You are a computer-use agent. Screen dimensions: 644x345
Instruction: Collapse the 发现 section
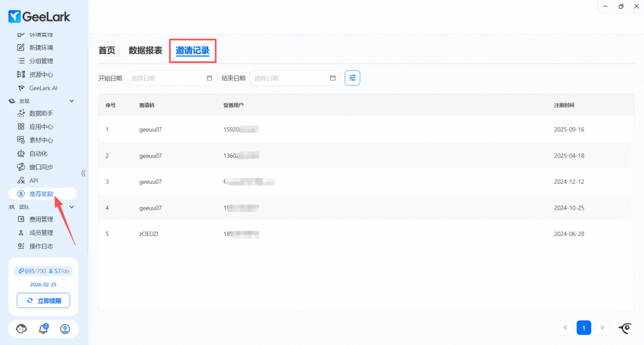[72, 101]
